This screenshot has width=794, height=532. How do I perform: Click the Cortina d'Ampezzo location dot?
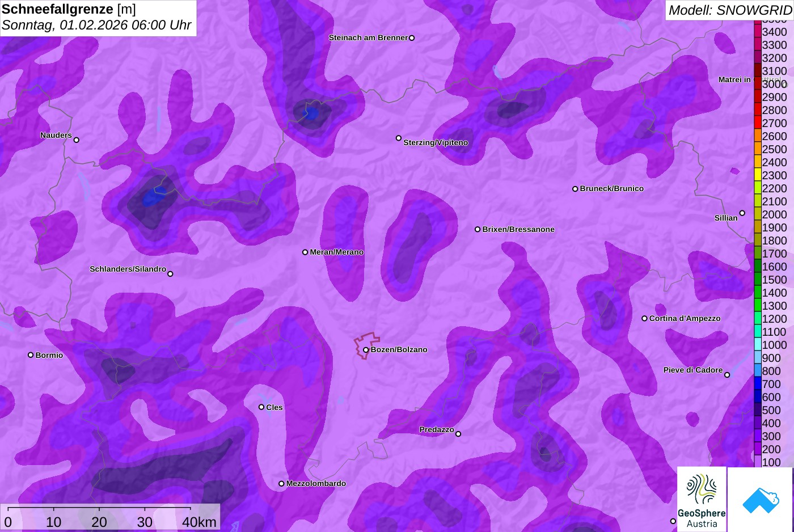click(x=644, y=318)
